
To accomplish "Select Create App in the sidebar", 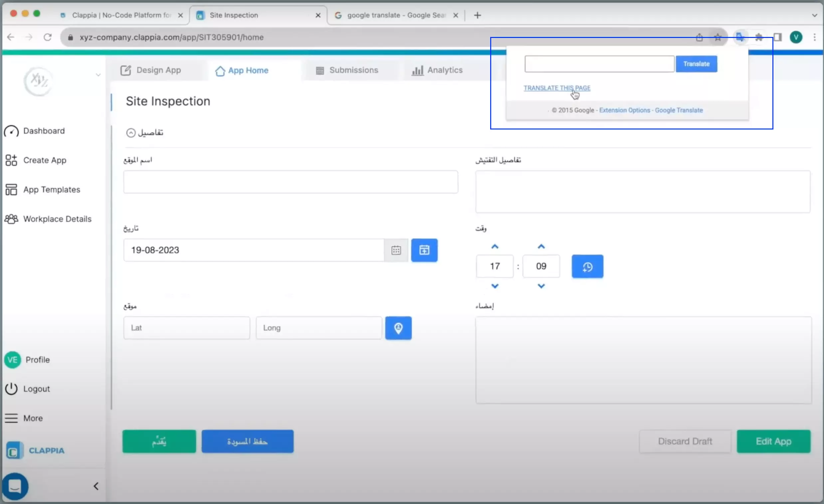I will [x=45, y=160].
